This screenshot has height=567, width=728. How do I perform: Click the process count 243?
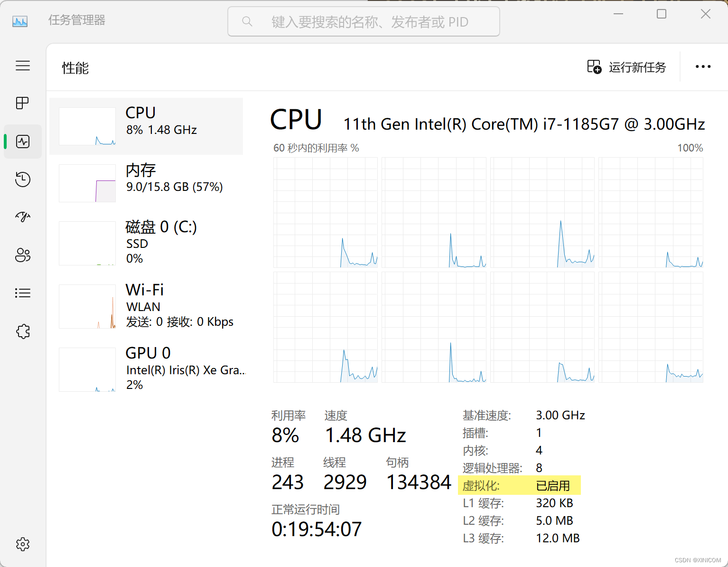tap(288, 482)
